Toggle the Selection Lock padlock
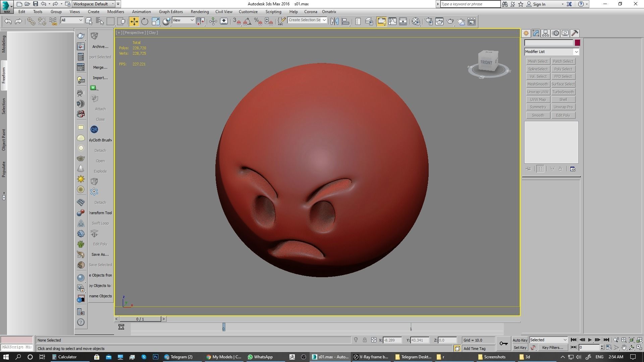 pos(365,340)
